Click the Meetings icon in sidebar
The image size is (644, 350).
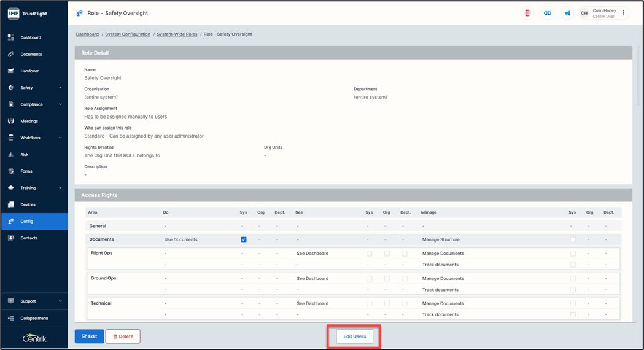11,121
